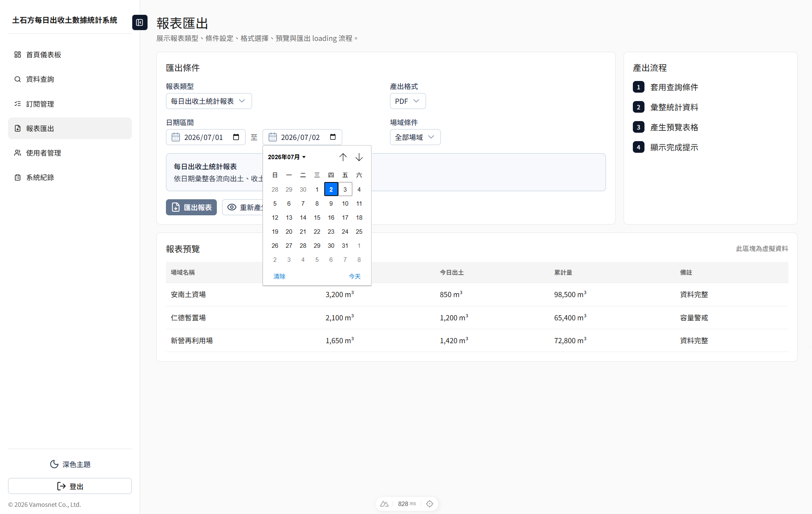Click step 1 套用查詢條件

[x=665, y=87]
